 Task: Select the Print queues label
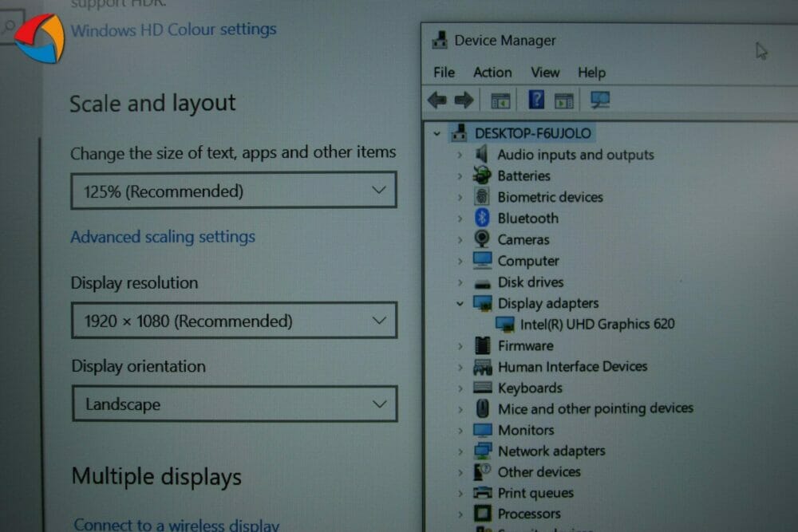point(535,493)
